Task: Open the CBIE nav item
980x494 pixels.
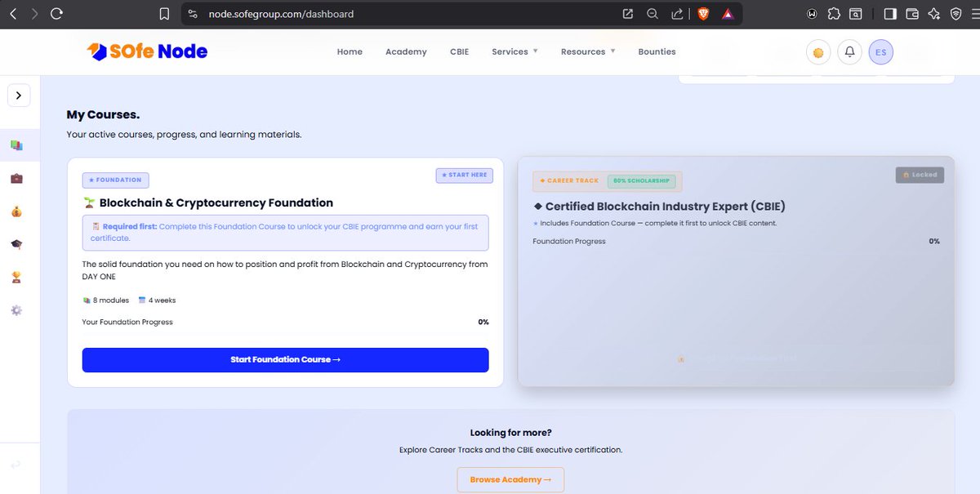Action: click(x=459, y=51)
